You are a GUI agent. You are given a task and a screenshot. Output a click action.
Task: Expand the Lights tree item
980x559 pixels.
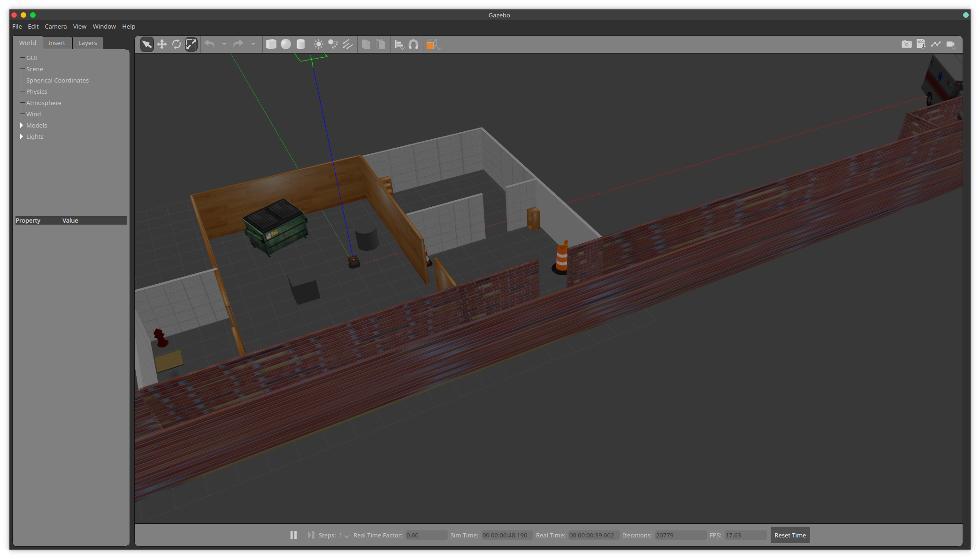(x=21, y=136)
